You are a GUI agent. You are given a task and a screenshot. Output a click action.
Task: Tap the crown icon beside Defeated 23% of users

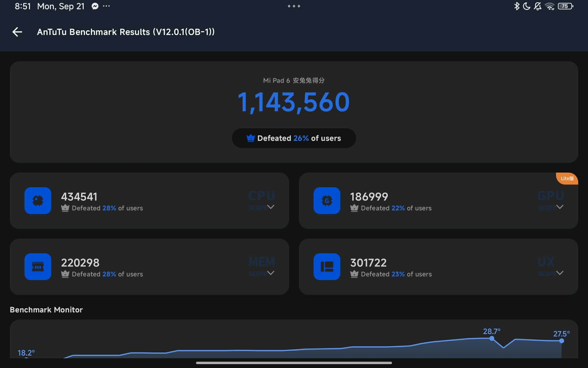pyautogui.click(x=354, y=274)
